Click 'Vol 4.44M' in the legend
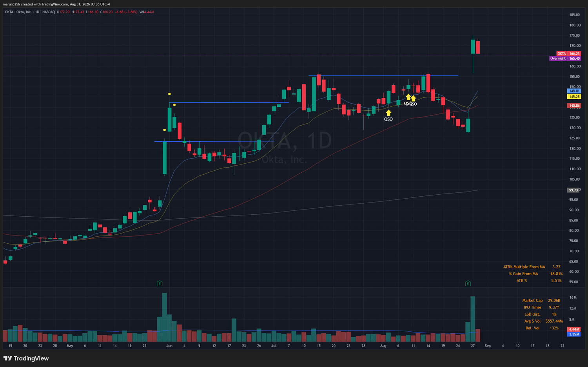This screenshot has width=588, height=367. pos(147,12)
